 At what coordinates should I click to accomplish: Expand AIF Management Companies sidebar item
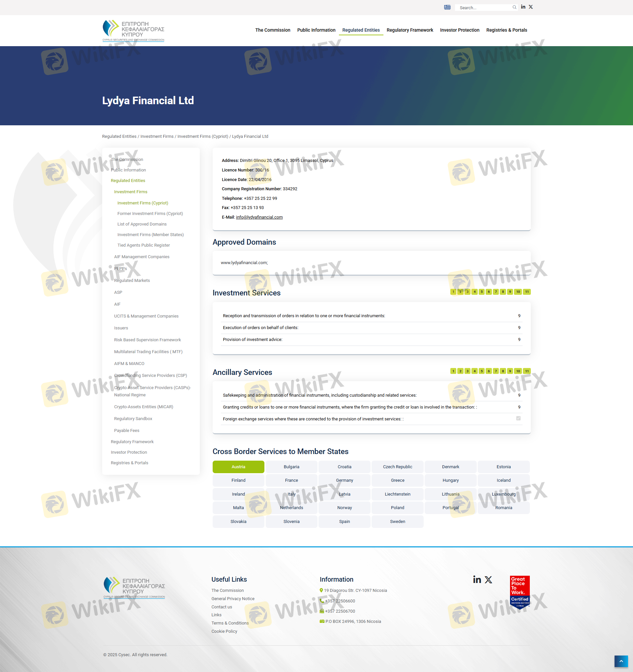pyautogui.click(x=142, y=257)
